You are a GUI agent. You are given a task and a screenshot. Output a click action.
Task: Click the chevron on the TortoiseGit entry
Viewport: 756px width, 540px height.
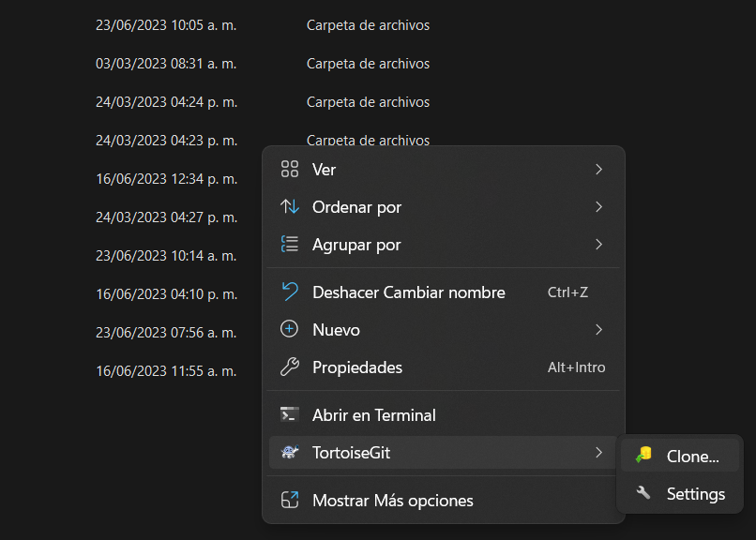pos(598,453)
